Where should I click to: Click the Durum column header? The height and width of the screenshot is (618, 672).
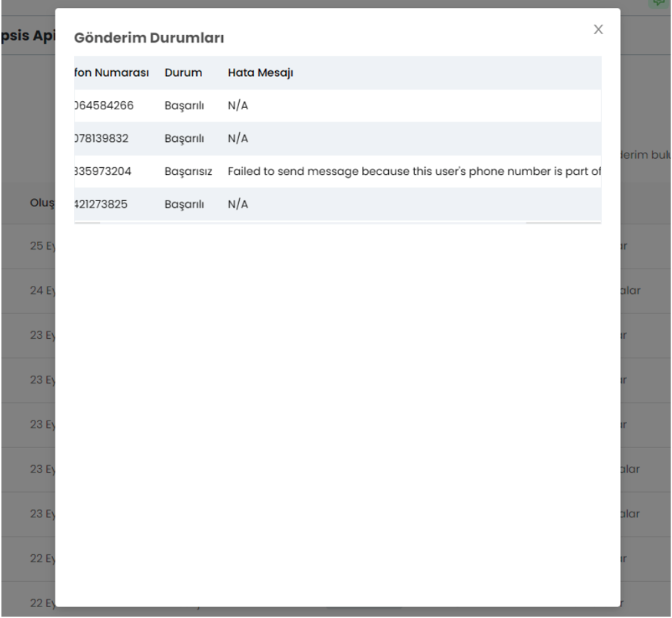coord(183,72)
